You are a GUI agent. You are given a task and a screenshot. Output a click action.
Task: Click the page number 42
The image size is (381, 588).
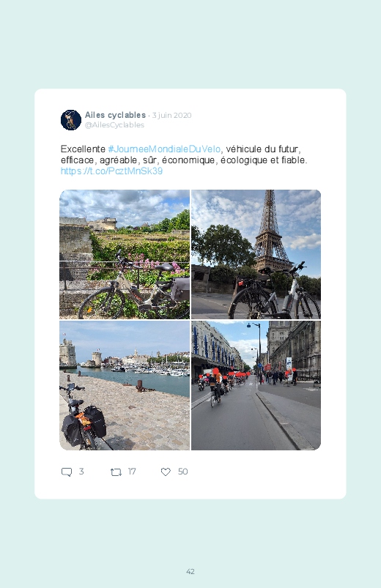coord(190,571)
